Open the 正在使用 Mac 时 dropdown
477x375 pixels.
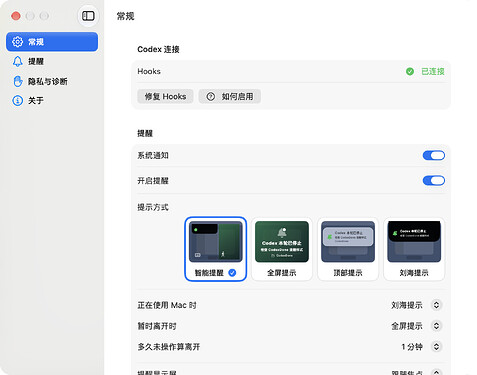tap(436, 305)
